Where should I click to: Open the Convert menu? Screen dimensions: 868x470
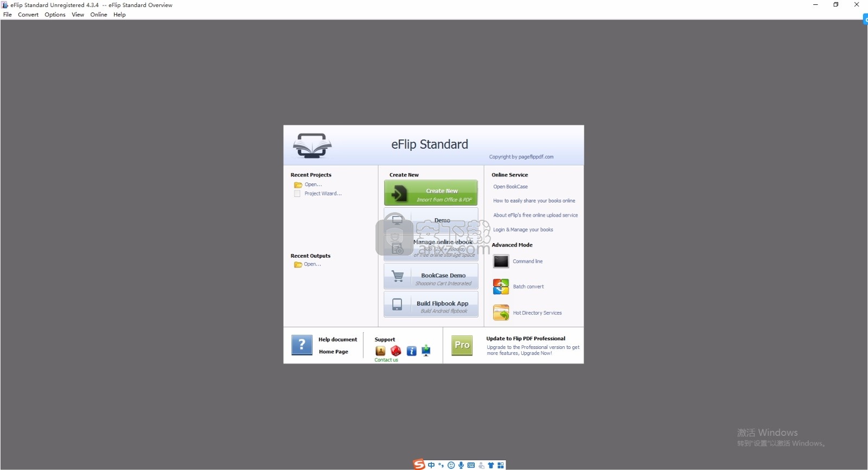(28, 15)
